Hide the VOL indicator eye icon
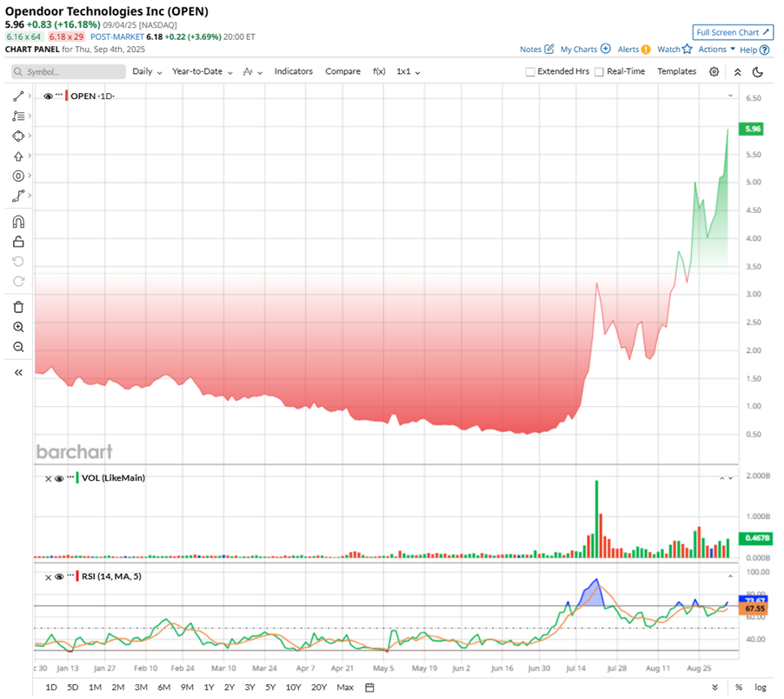The width and height of the screenshot is (784, 699). point(59,479)
